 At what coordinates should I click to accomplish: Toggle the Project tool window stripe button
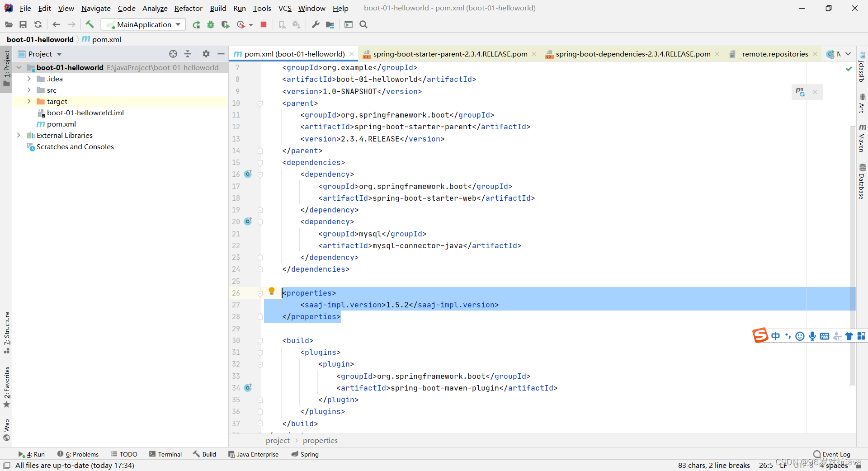(x=6, y=69)
